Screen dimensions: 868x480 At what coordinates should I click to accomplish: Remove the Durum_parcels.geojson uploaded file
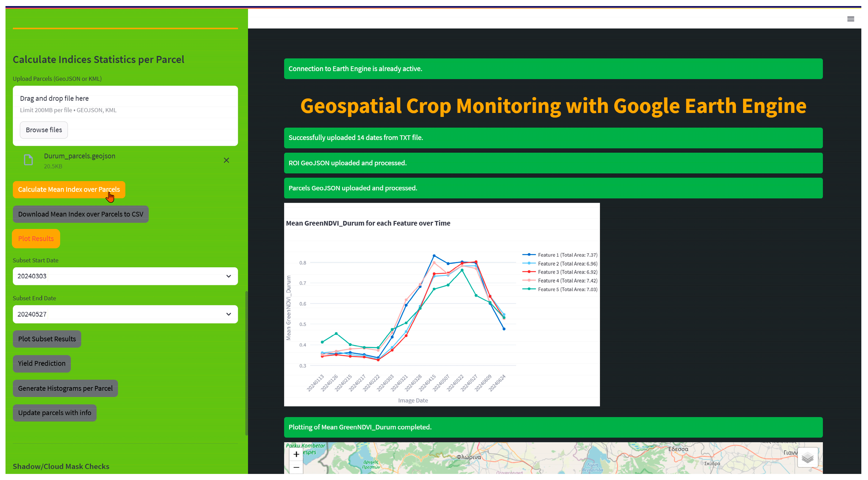[x=226, y=160]
